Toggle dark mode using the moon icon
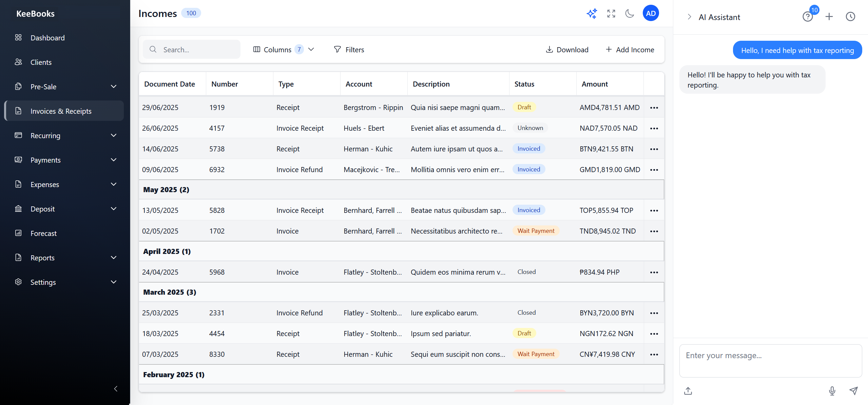 coord(630,14)
